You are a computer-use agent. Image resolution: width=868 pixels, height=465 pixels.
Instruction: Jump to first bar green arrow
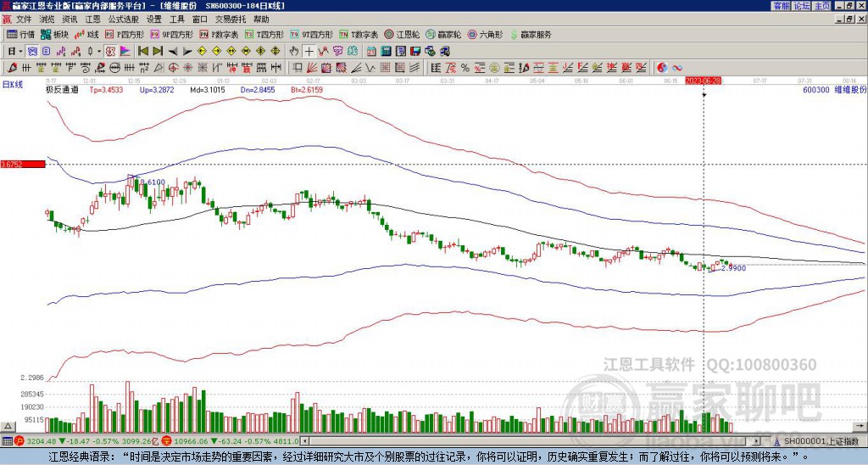click(142, 52)
